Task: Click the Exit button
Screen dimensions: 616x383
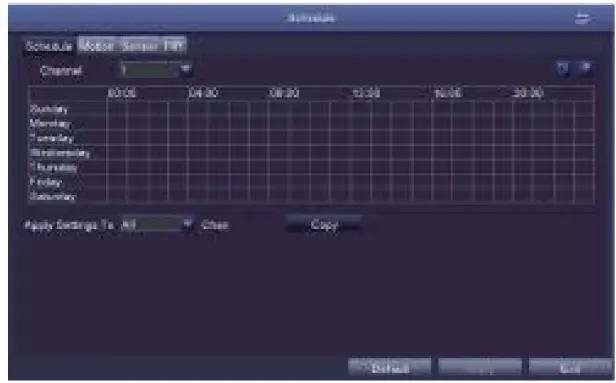Action: click(x=570, y=368)
